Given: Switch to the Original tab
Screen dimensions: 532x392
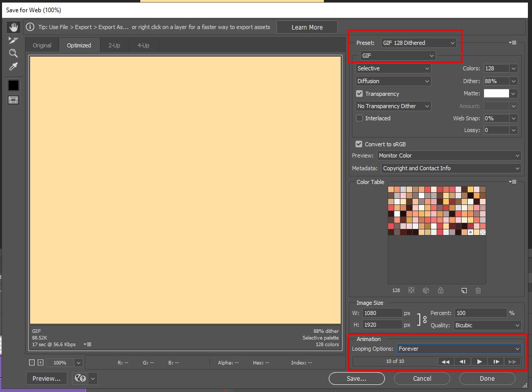Looking at the screenshot, I should (42, 45).
